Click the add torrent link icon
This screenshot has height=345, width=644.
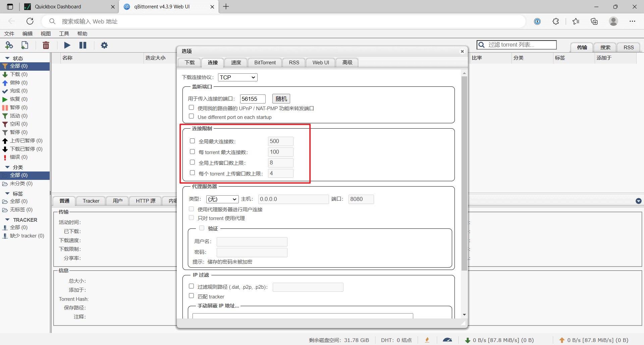coord(9,45)
